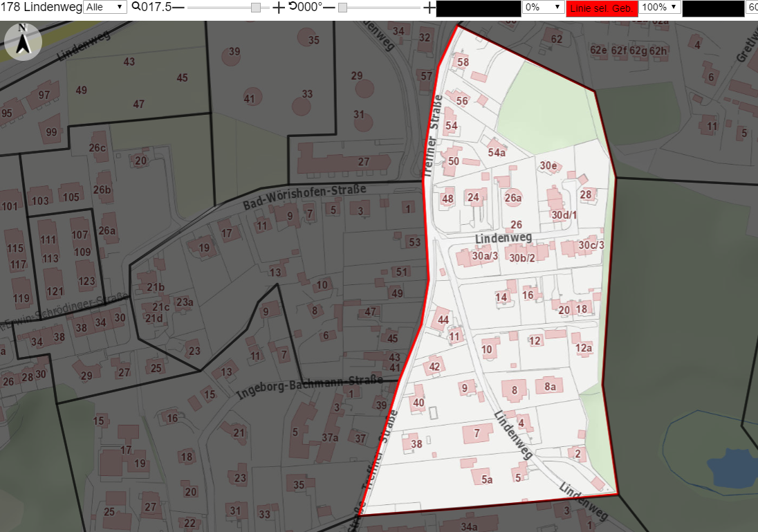Open the 0% dropdown

(x=544, y=7)
